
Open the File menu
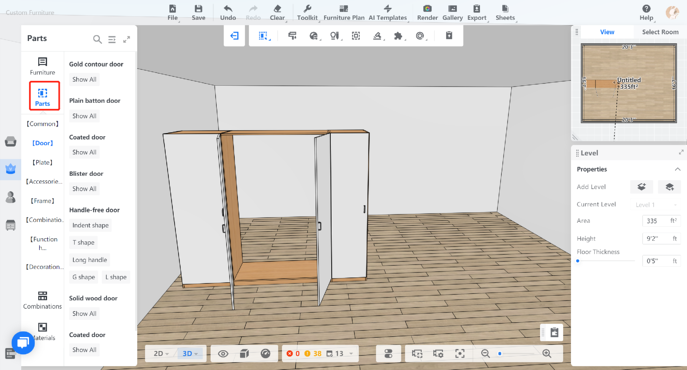pyautogui.click(x=173, y=13)
